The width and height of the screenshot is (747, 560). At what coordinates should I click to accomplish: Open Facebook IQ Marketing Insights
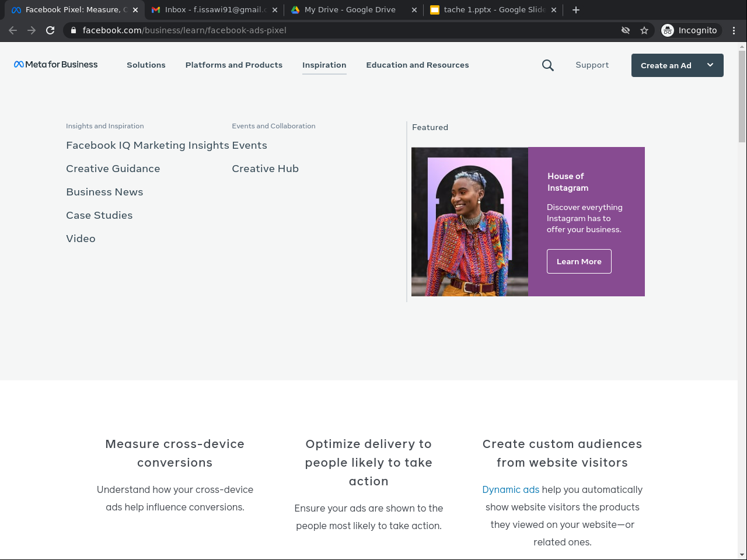point(148,145)
